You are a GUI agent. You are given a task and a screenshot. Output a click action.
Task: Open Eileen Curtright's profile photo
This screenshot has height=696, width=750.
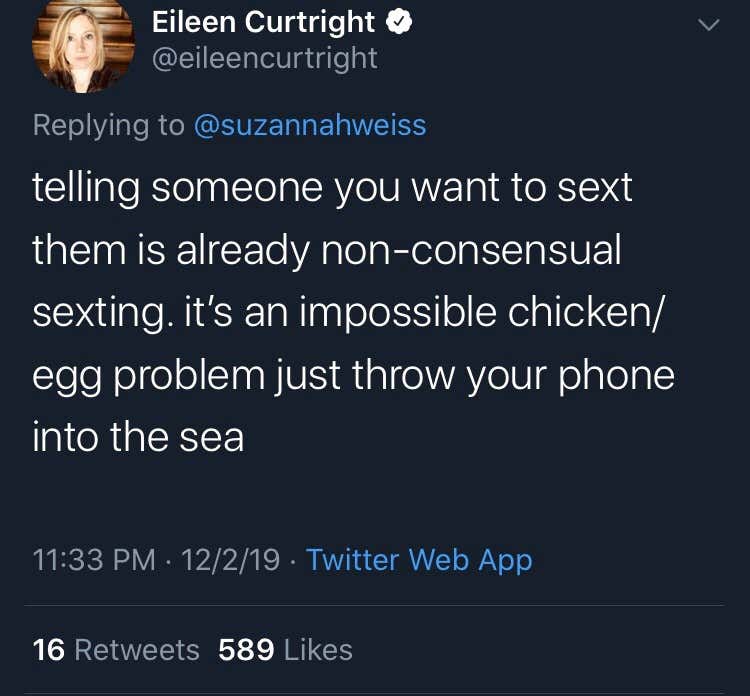coord(83,46)
